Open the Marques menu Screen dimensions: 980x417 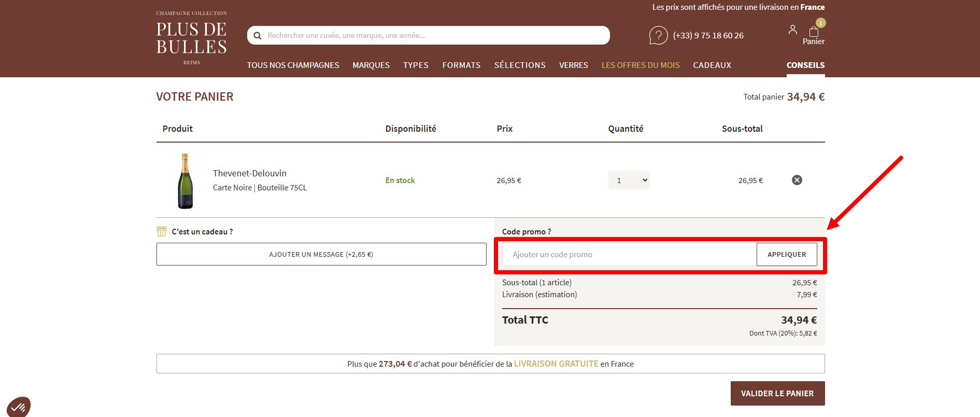point(371,65)
